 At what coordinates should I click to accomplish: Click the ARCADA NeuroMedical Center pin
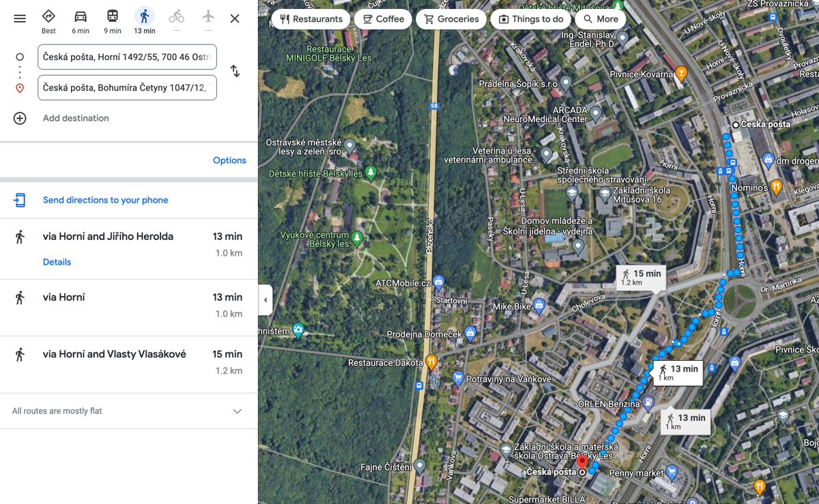pos(596,113)
